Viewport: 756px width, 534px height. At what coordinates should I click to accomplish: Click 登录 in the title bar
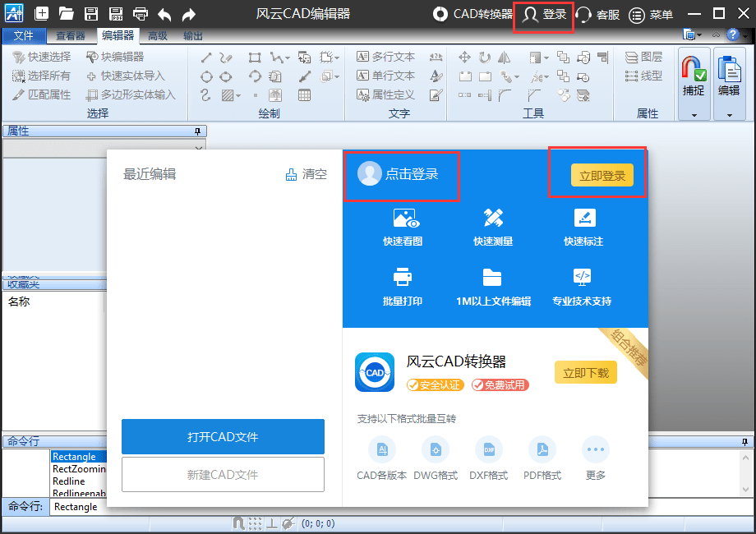[x=544, y=14]
